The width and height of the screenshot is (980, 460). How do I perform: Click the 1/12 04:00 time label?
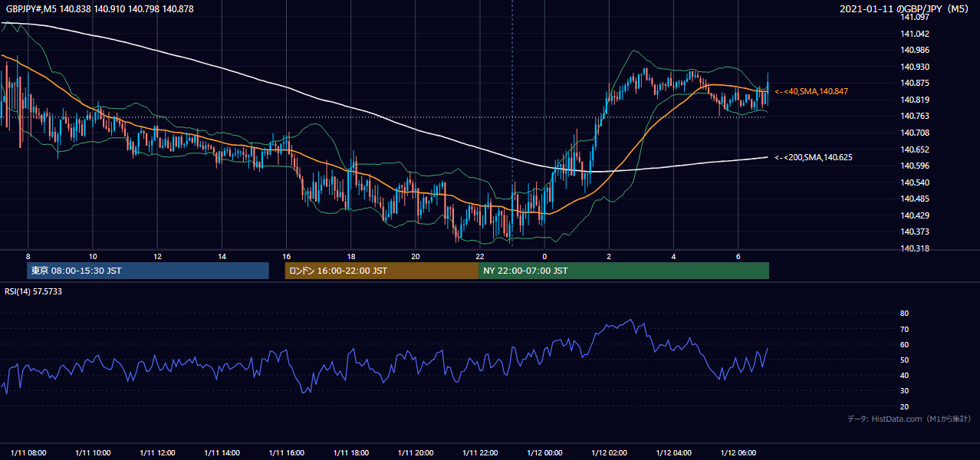pyautogui.click(x=674, y=452)
